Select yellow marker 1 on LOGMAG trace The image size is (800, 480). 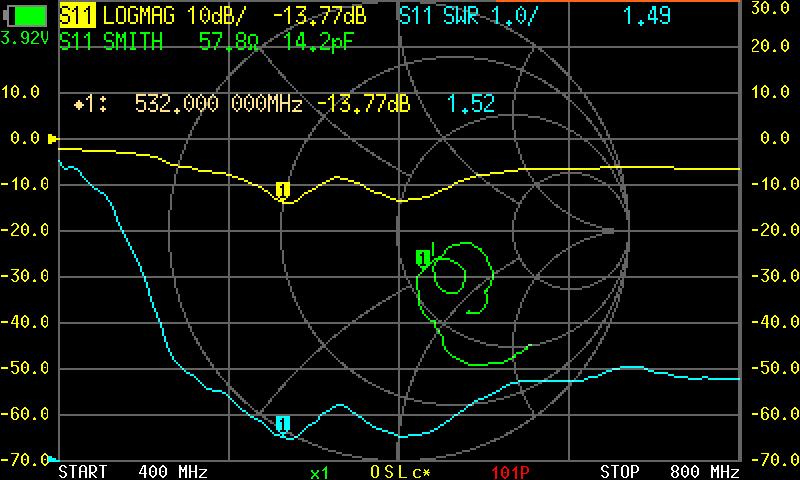[283, 190]
